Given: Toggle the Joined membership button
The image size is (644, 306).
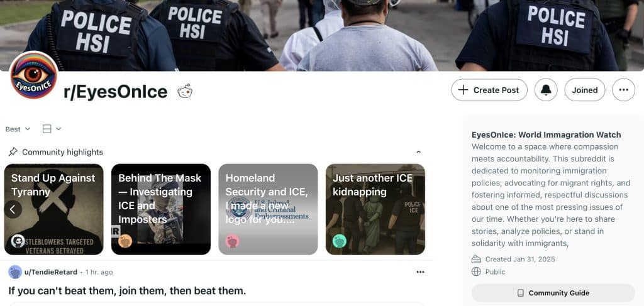Looking at the screenshot, I should point(584,90).
